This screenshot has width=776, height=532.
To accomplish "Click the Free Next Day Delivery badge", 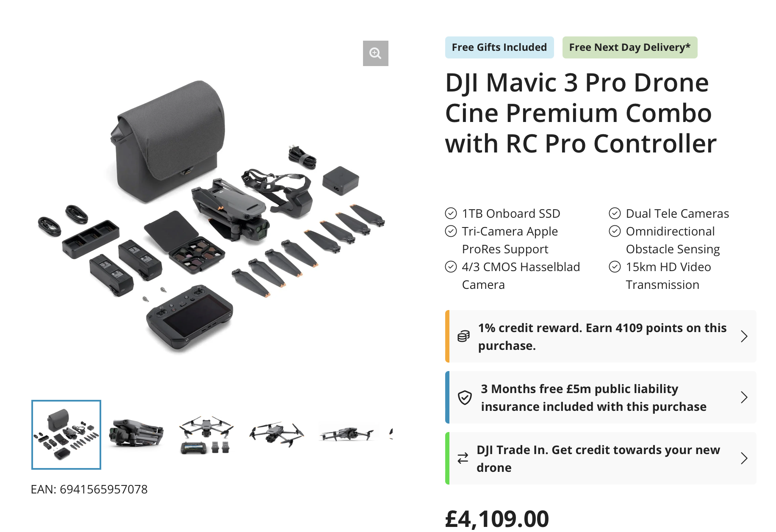I will click(629, 47).
